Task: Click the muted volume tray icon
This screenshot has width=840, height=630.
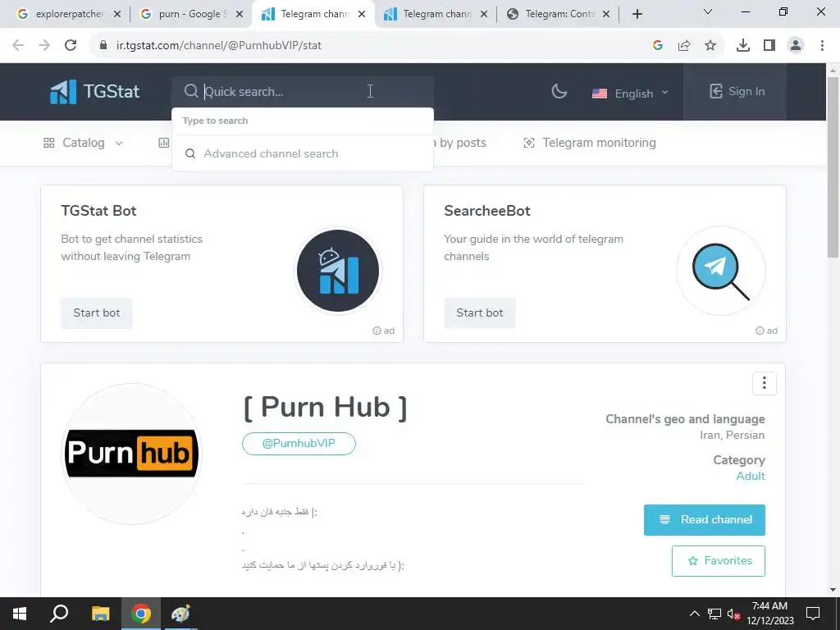Action: (733, 614)
